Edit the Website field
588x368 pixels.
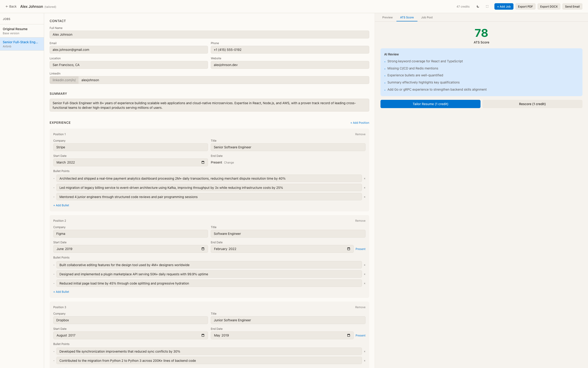290,65
